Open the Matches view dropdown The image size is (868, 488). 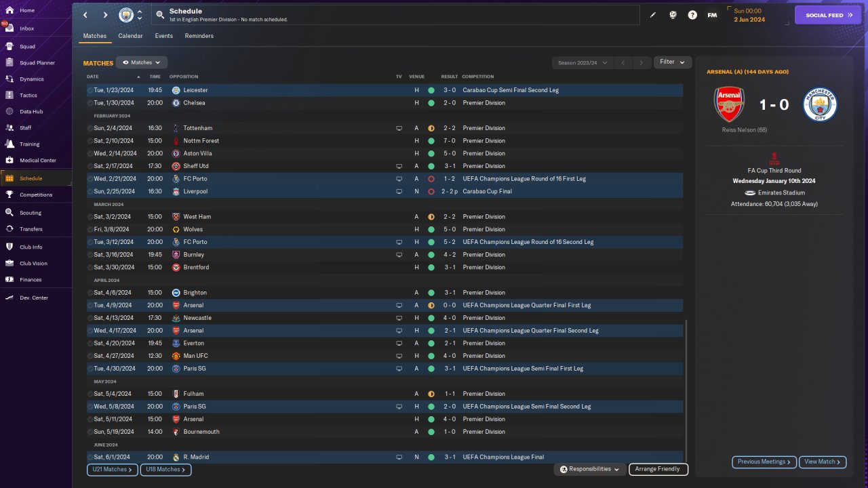pos(141,62)
